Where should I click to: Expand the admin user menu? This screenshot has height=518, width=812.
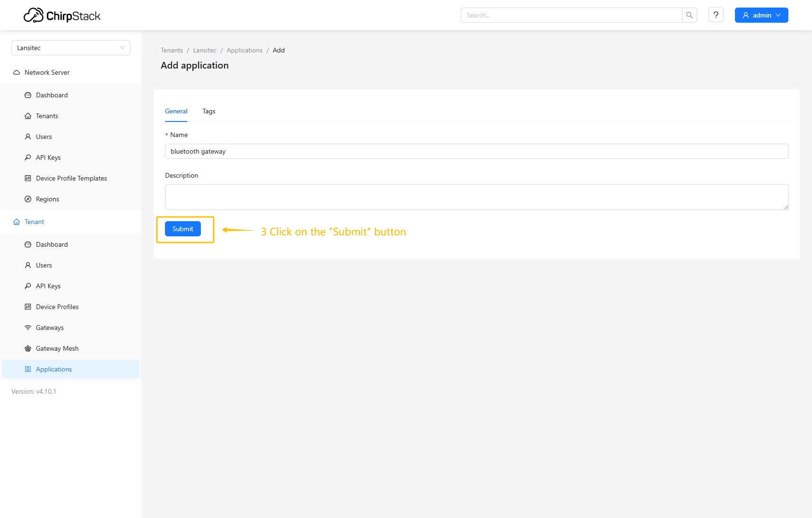761,15
